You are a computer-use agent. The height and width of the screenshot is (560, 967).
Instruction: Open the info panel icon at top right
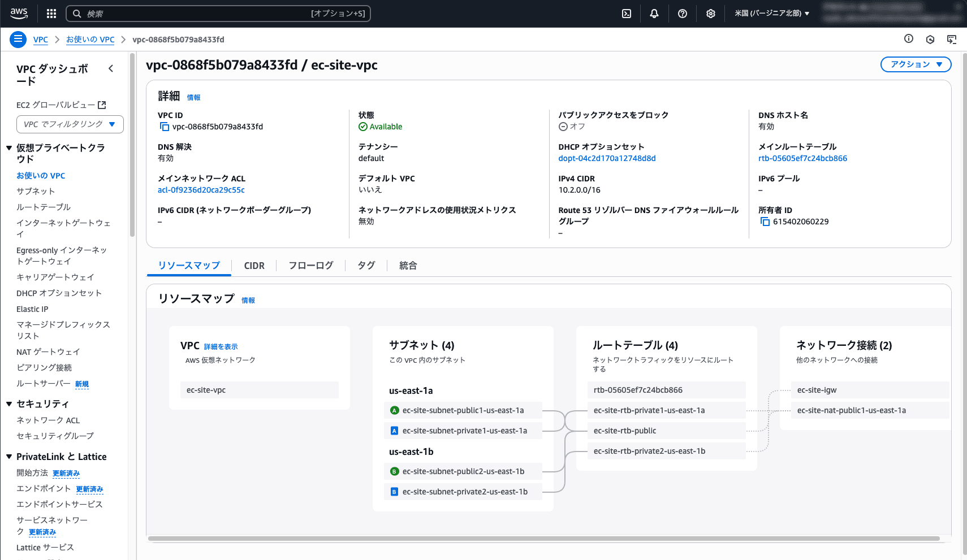coord(909,39)
